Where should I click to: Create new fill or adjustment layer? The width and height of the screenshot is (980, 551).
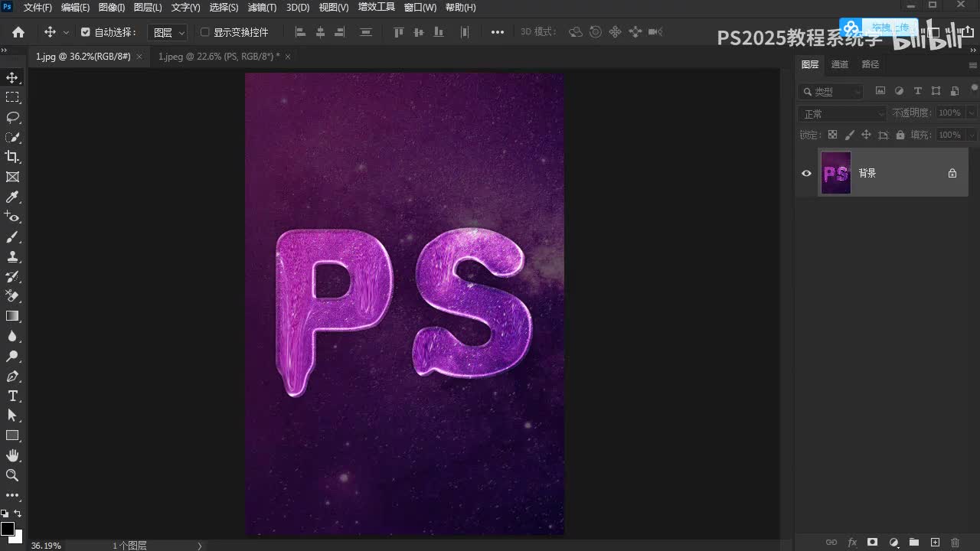click(x=893, y=543)
